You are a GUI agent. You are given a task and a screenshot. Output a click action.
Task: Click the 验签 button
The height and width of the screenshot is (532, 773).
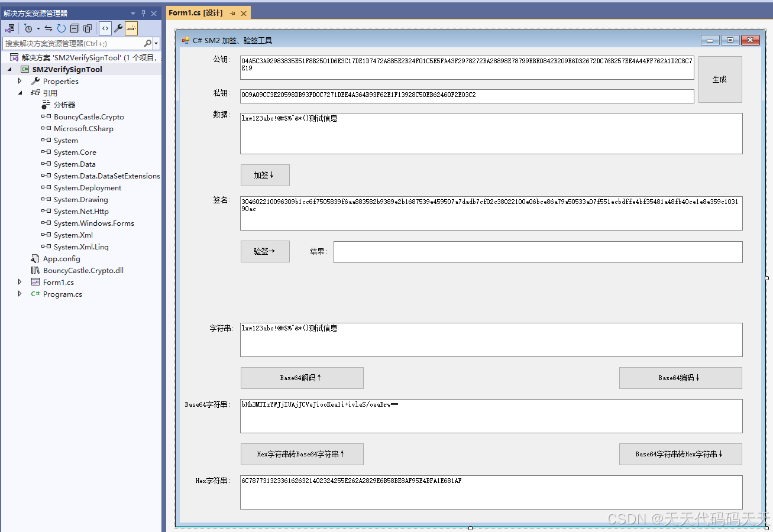point(265,251)
